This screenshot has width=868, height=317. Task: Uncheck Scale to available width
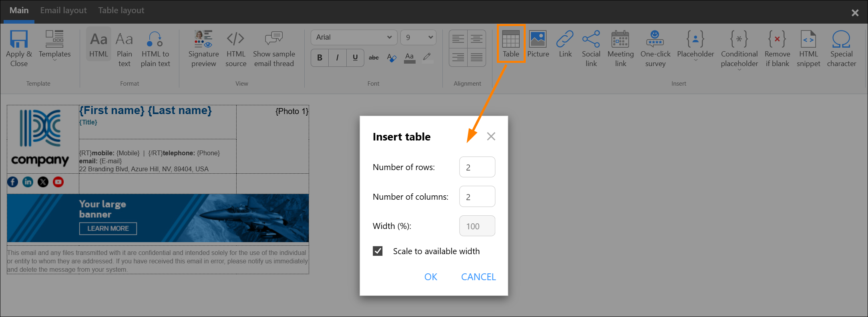pos(378,251)
